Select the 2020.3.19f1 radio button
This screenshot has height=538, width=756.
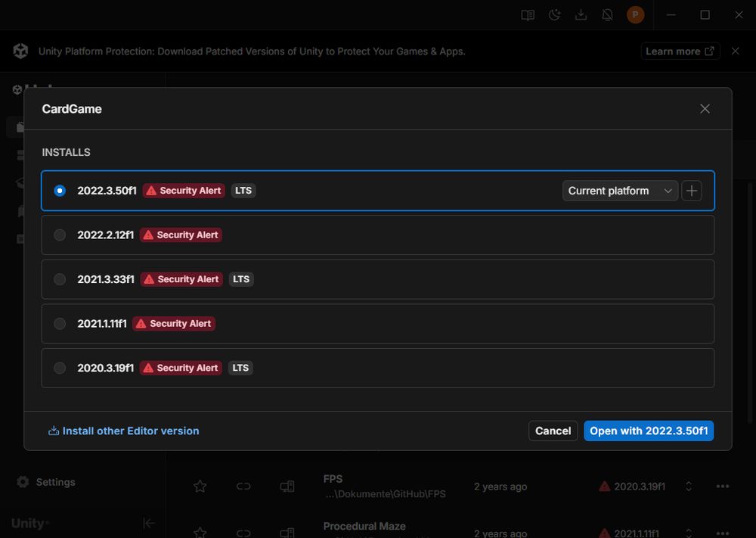click(60, 369)
